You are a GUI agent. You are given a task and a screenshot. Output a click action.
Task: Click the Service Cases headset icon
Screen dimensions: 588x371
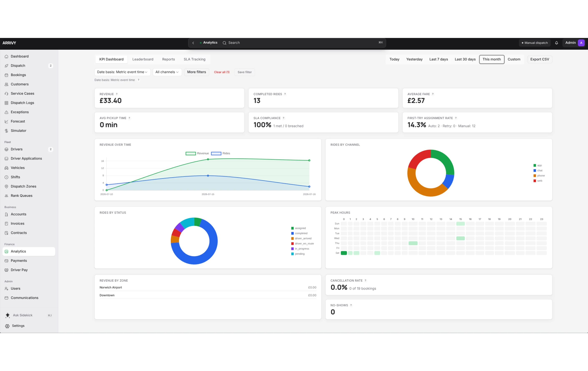pos(6,93)
